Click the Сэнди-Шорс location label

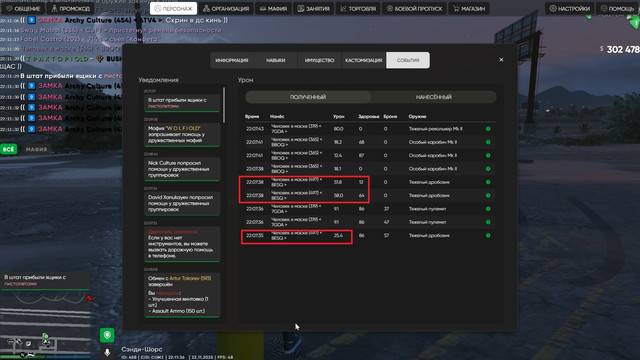click(x=142, y=349)
